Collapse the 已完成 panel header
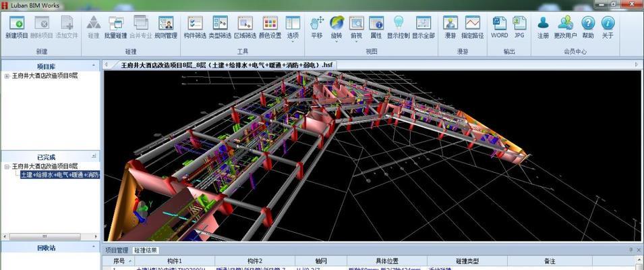The image size is (644, 270). coord(94,156)
